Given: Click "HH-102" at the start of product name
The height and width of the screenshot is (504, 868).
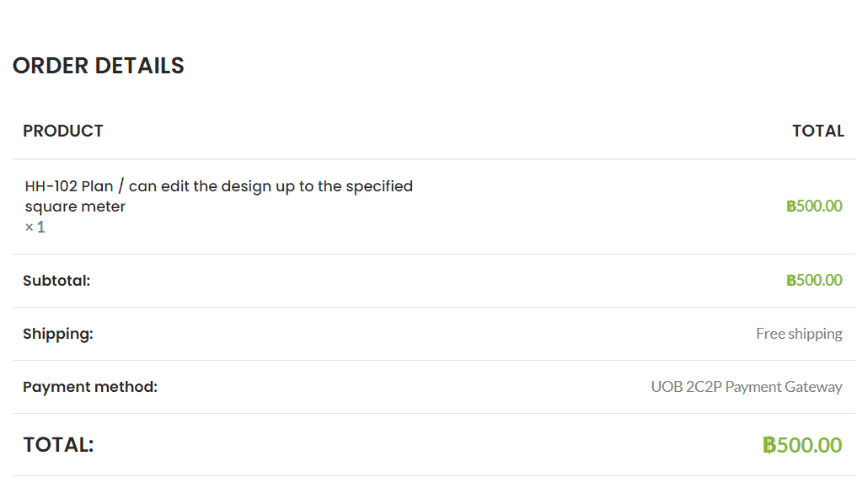Looking at the screenshot, I should click(51, 186).
